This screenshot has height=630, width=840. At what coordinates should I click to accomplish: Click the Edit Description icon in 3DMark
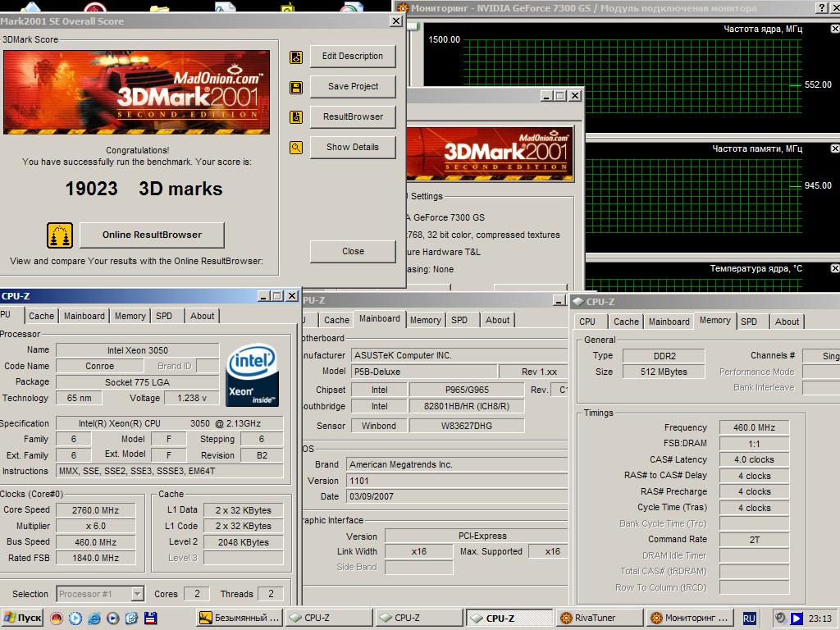[x=295, y=57]
